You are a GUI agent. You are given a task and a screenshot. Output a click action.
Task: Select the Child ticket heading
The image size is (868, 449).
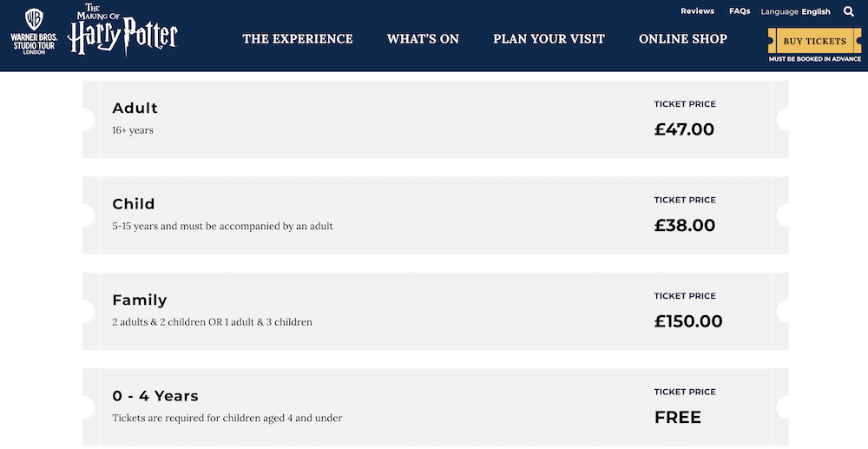pyautogui.click(x=134, y=204)
